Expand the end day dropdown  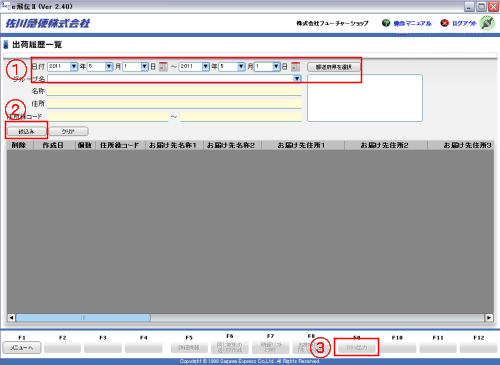(x=276, y=67)
